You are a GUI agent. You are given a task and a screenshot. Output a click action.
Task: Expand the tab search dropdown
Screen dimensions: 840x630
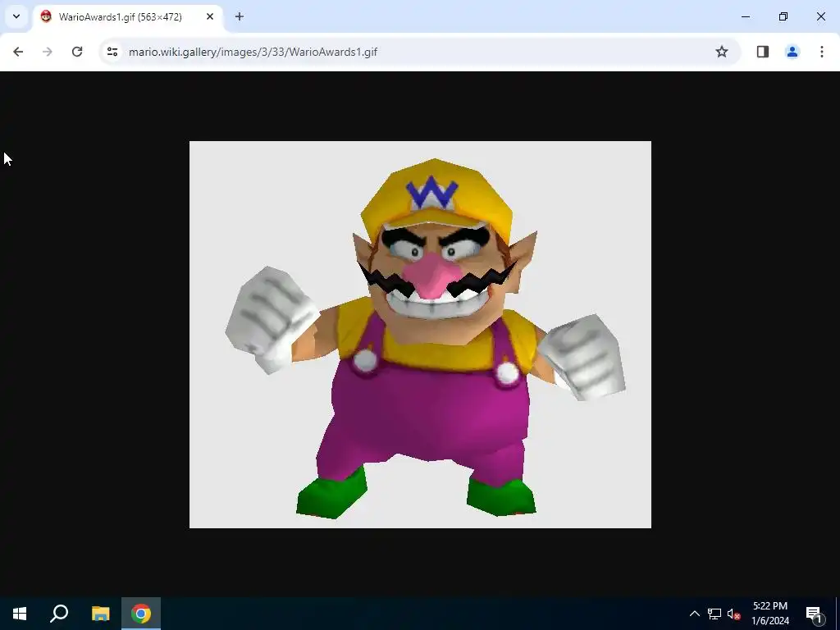[16, 16]
